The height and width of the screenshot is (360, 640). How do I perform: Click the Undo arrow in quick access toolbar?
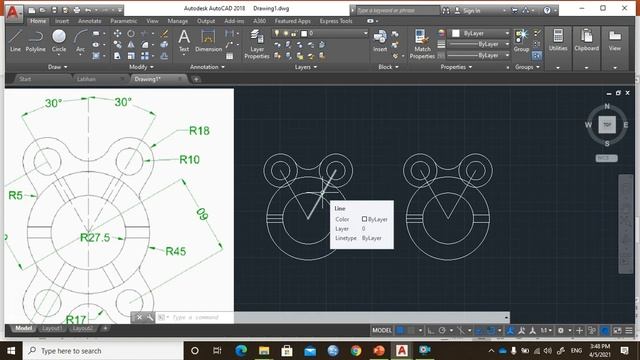click(x=88, y=10)
